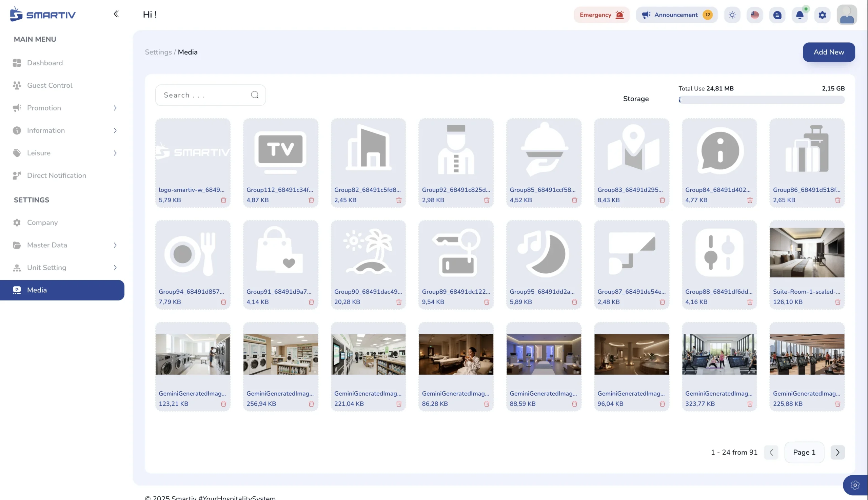Open the chat messages icon in header
The image size is (868, 500).
[x=777, y=15]
